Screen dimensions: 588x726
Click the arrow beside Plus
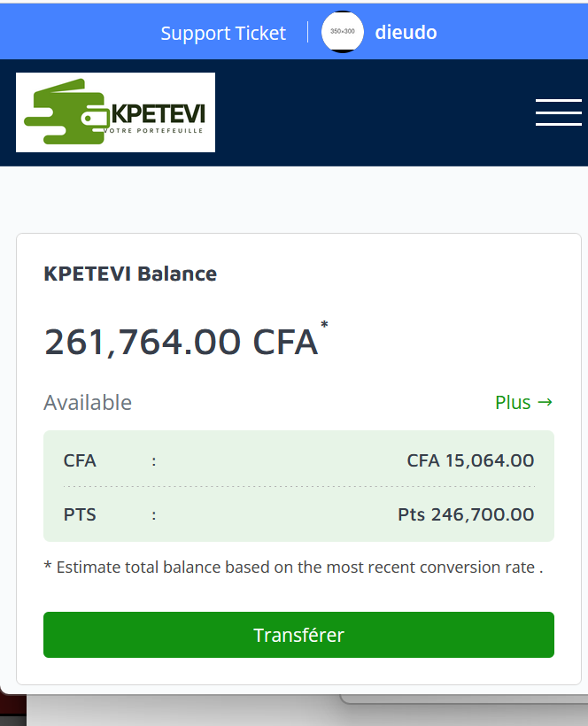tap(545, 402)
